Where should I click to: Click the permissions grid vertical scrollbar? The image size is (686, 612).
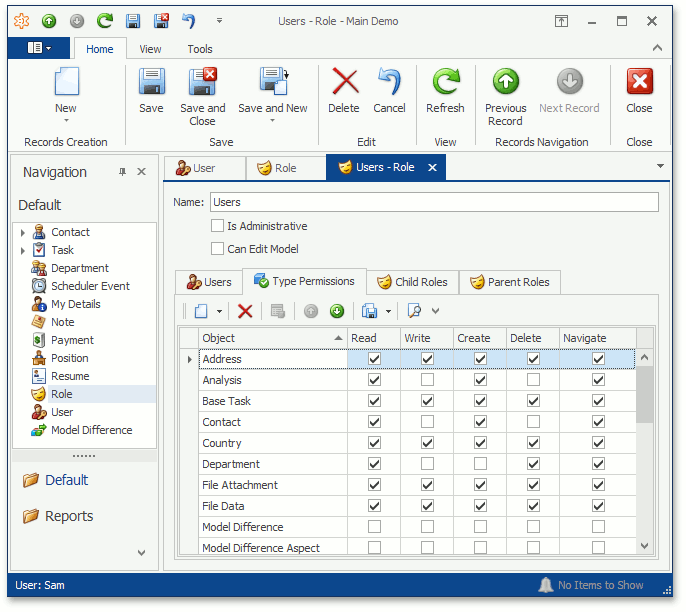[644, 400]
